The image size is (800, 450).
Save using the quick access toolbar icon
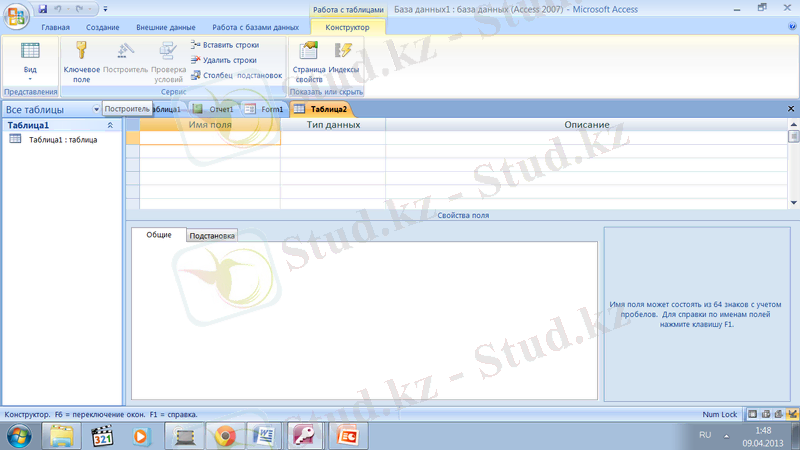pyautogui.click(x=43, y=9)
